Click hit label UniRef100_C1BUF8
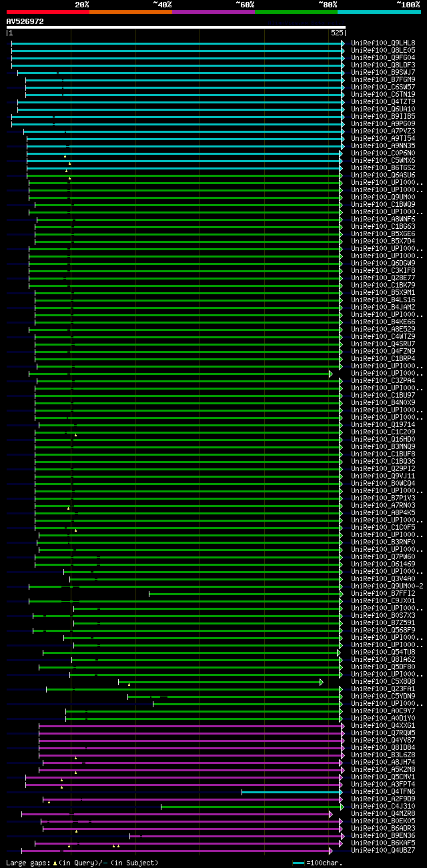 [x=383, y=454]
